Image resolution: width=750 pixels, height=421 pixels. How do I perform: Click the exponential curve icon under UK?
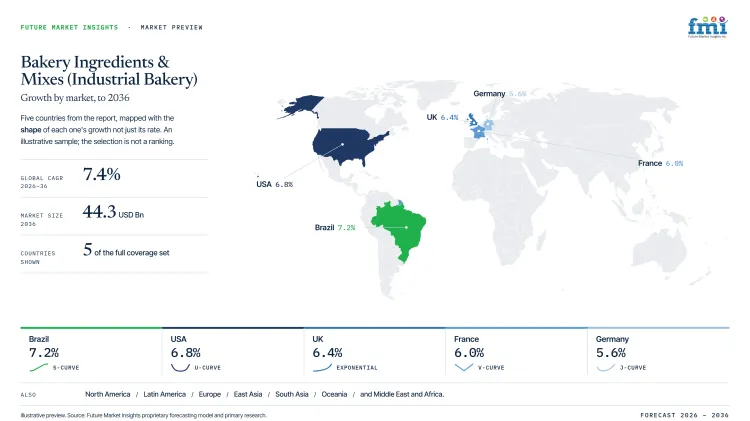click(x=322, y=367)
